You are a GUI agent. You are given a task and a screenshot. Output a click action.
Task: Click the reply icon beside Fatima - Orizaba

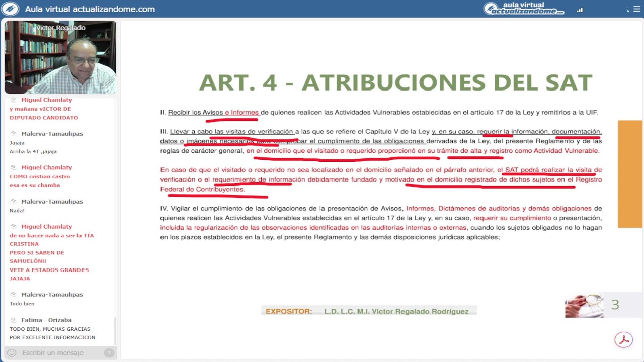(14, 320)
